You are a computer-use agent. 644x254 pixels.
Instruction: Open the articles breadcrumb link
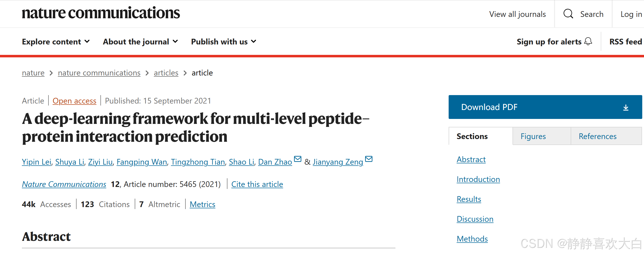(166, 73)
